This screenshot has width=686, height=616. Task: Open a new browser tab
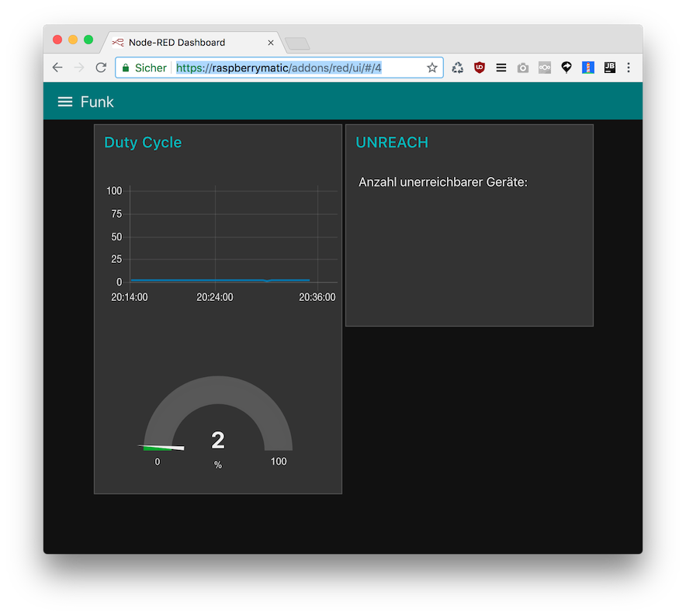[297, 43]
